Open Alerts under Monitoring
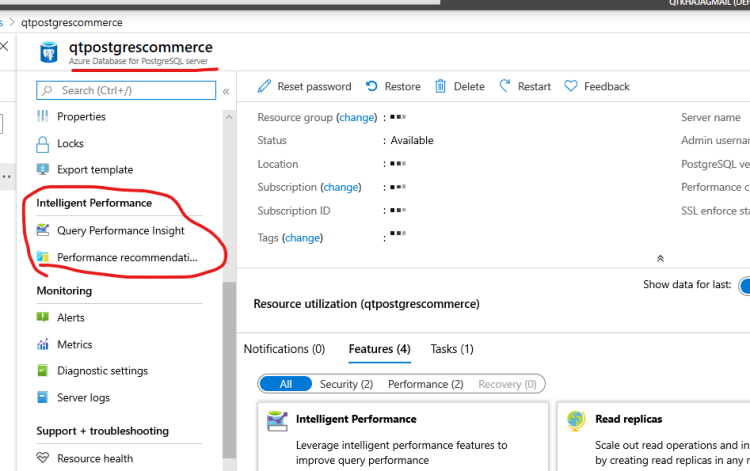This screenshot has height=471, width=750. (71, 318)
